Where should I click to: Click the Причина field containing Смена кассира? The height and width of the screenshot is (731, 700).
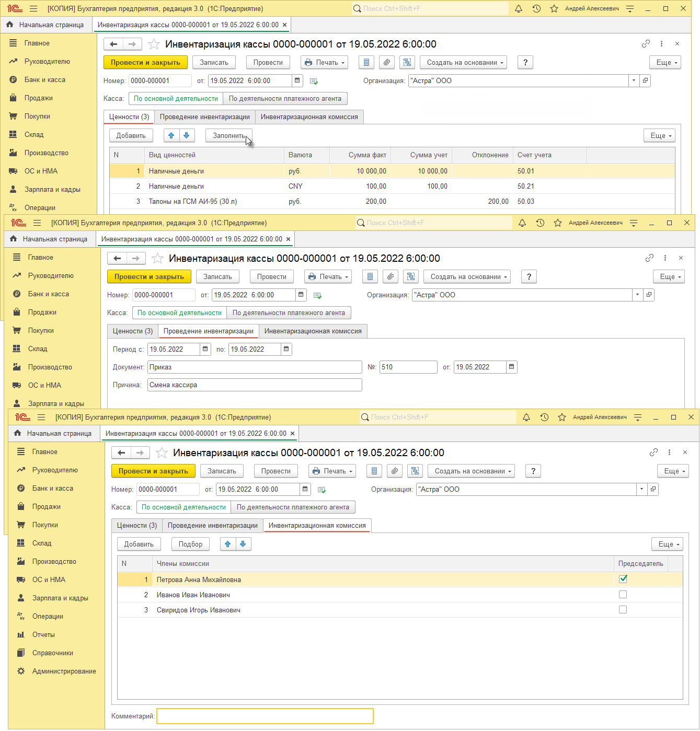tap(255, 385)
